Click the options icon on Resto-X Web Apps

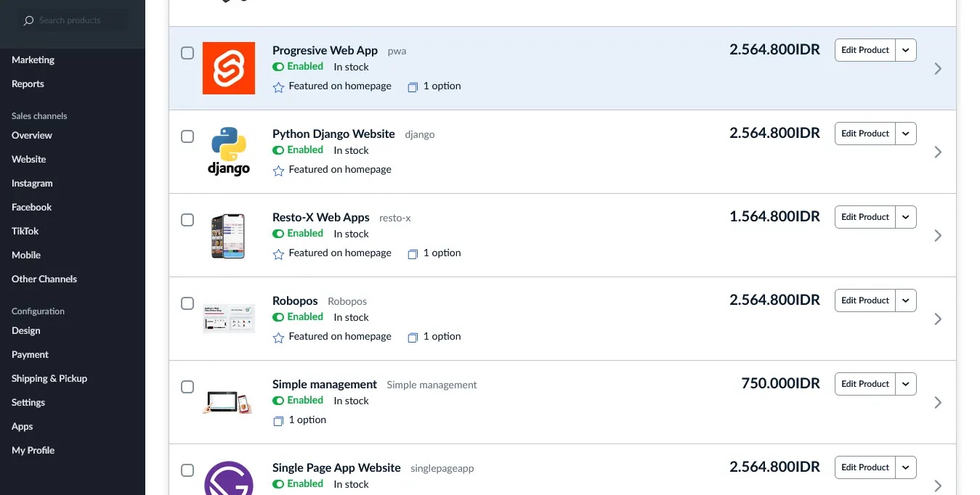pos(413,253)
